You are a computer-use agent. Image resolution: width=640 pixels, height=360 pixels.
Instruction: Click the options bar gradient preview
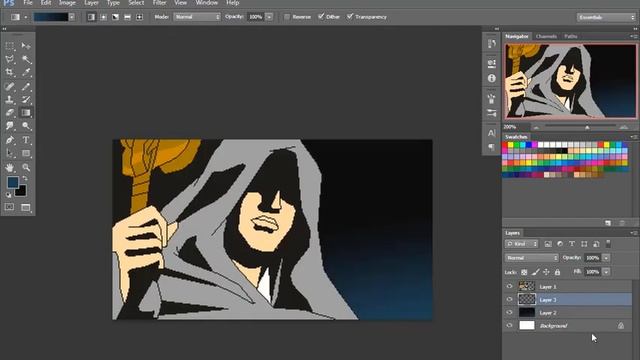tap(51, 17)
